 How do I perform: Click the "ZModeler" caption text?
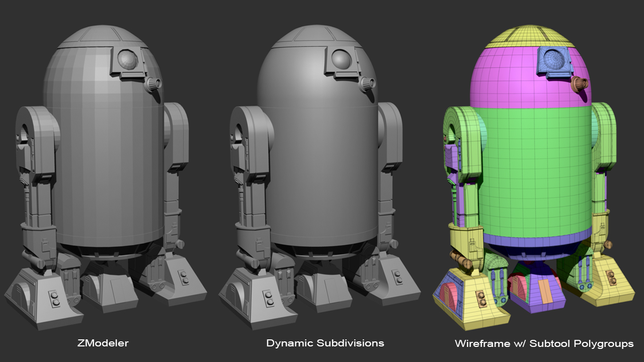click(103, 343)
